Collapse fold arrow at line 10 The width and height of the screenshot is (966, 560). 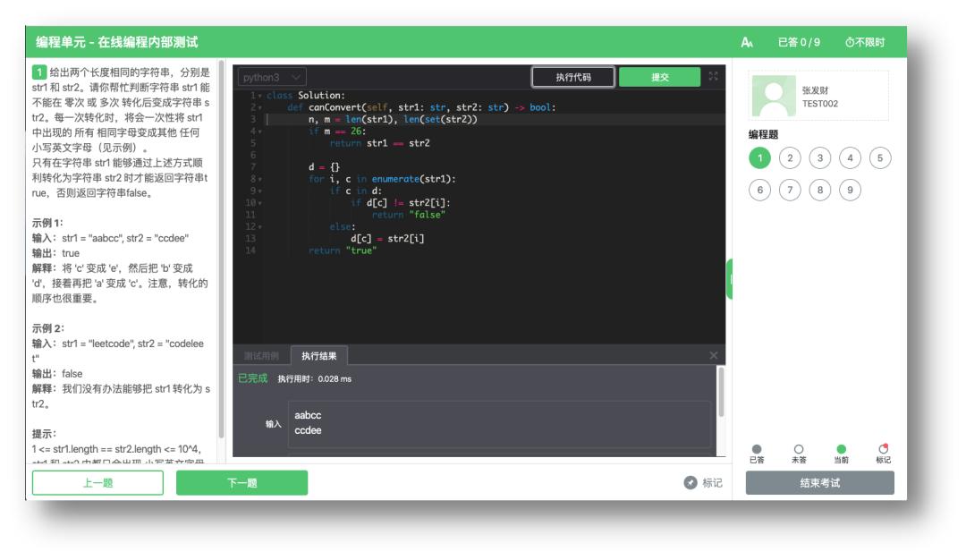pos(260,203)
